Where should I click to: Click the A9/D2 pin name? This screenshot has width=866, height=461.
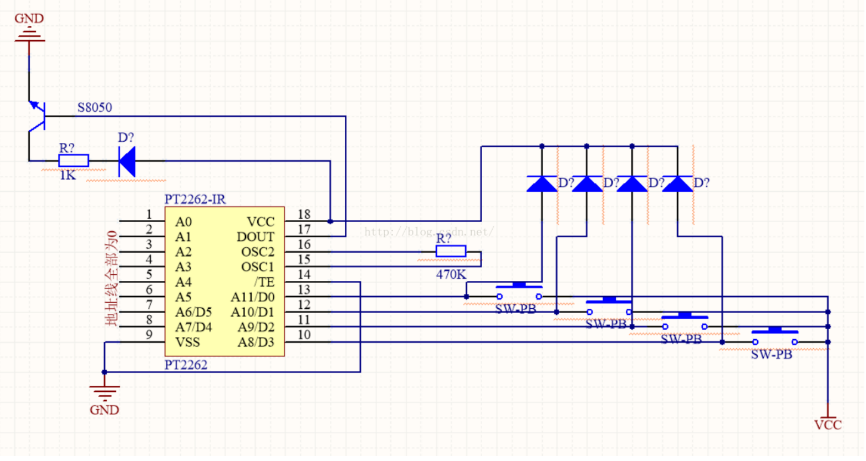click(x=256, y=327)
